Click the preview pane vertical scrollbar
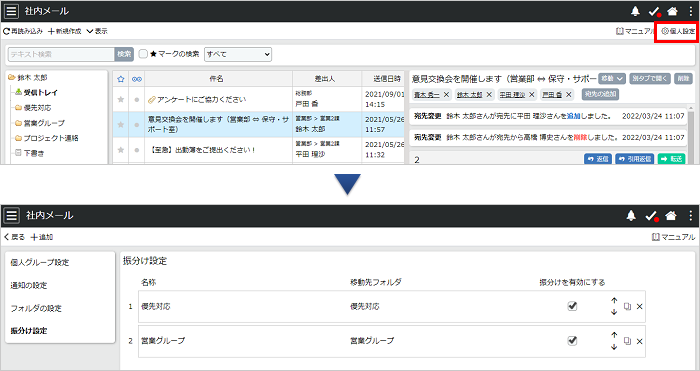Screen dimensions: 700x371 tap(691, 135)
